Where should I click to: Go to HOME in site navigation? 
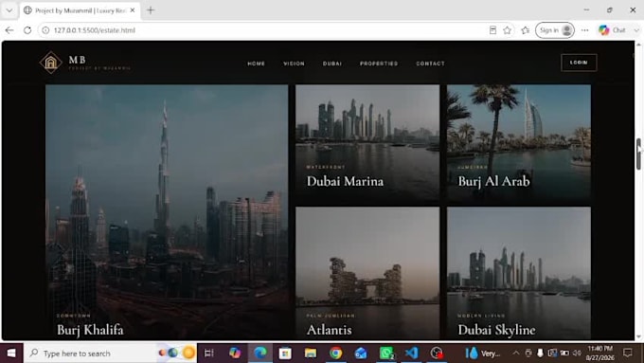point(257,64)
